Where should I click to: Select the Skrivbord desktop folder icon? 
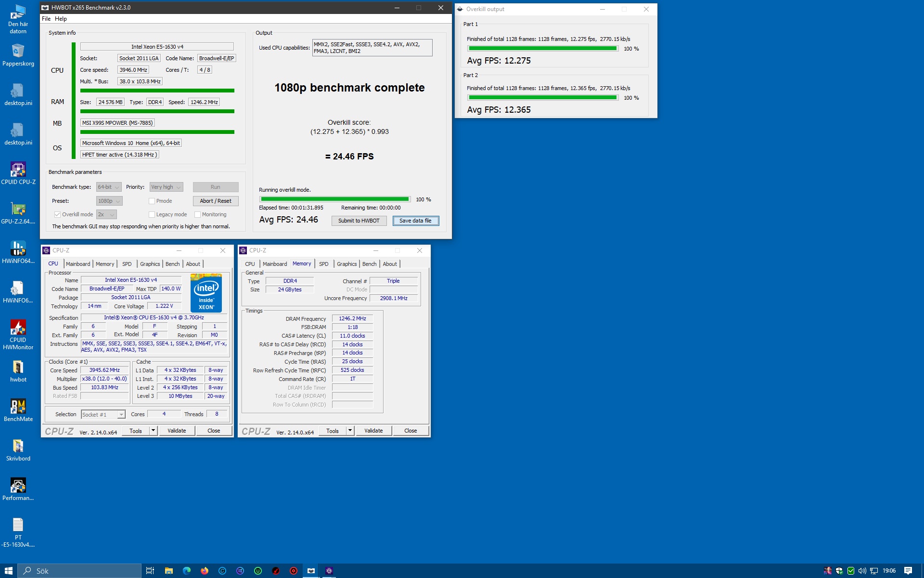18,450
